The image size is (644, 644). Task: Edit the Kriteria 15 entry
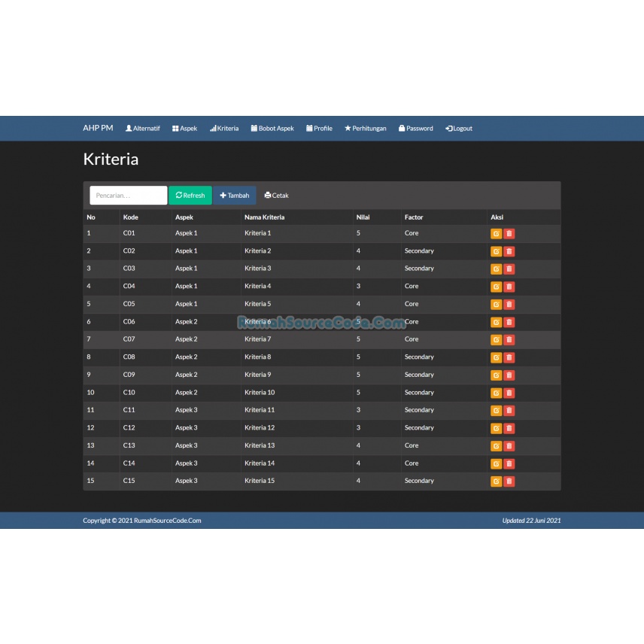click(496, 481)
